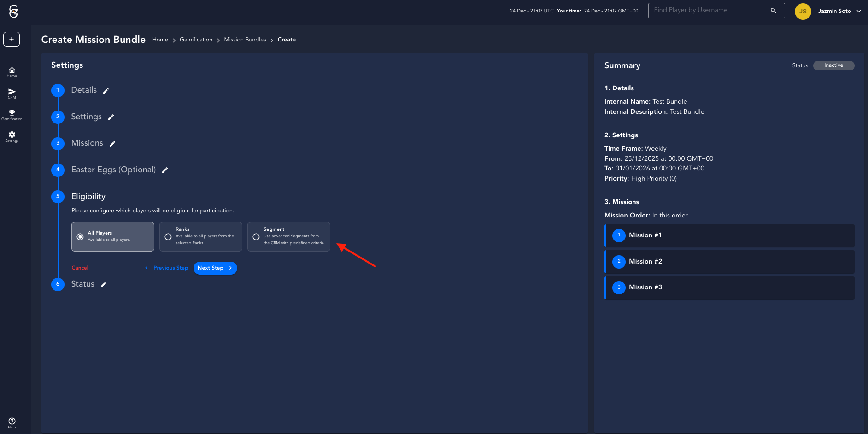Click the plus button in sidebar
Viewport: 868px width, 434px height.
(12, 39)
